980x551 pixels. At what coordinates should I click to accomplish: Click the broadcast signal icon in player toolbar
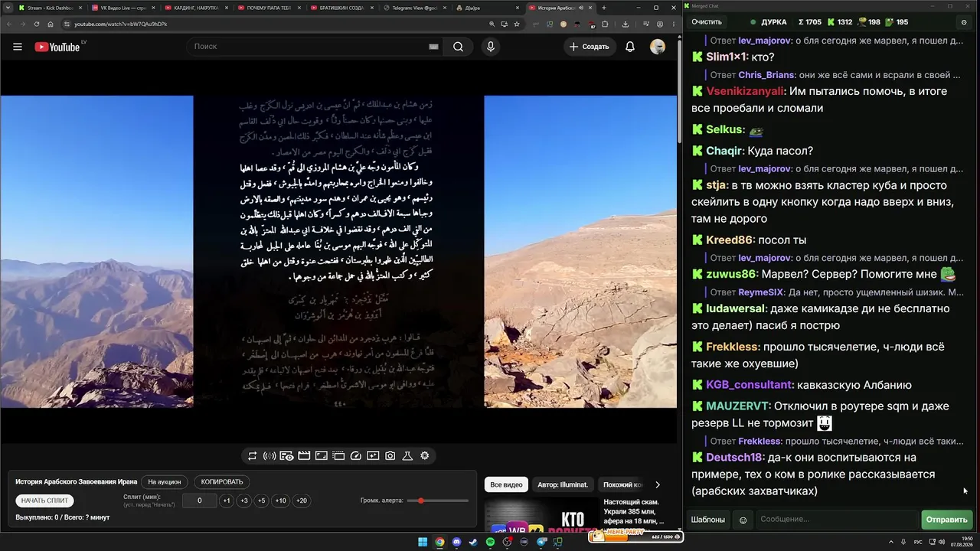tap(269, 456)
